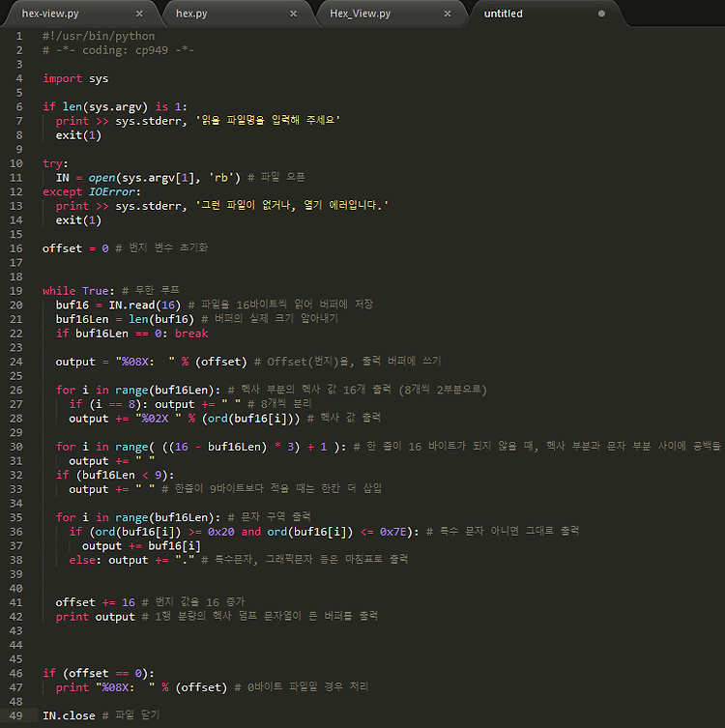Click unsaved dot on untitled tab
This screenshot has width=725, height=728.
click(x=601, y=14)
